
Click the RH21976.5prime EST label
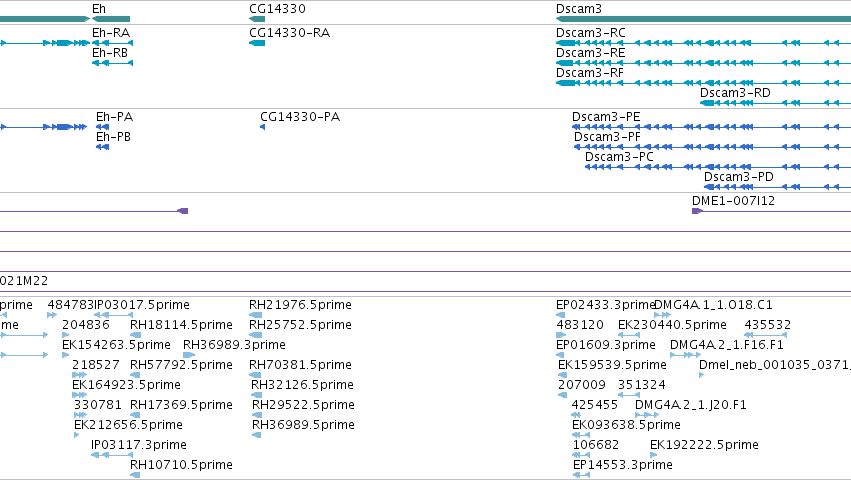tap(300, 305)
